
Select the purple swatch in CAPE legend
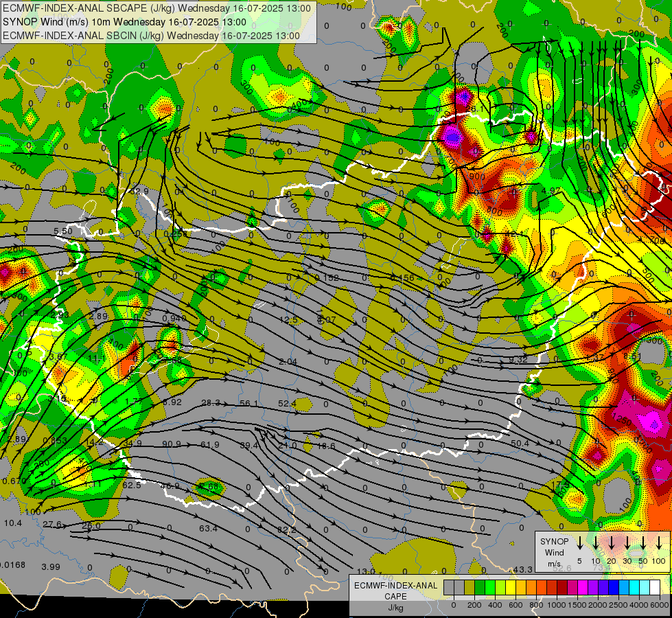coord(592,588)
